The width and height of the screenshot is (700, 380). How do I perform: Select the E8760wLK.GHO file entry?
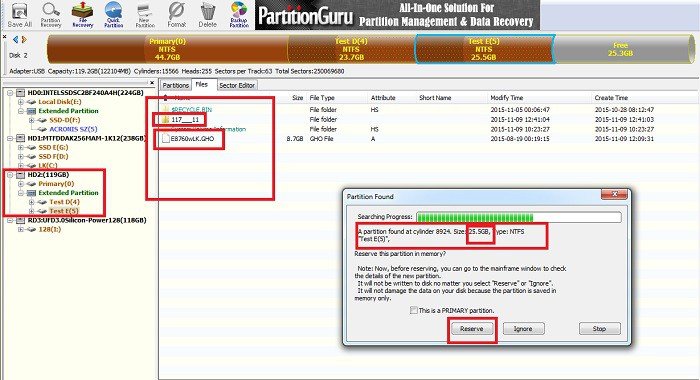[x=192, y=139]
